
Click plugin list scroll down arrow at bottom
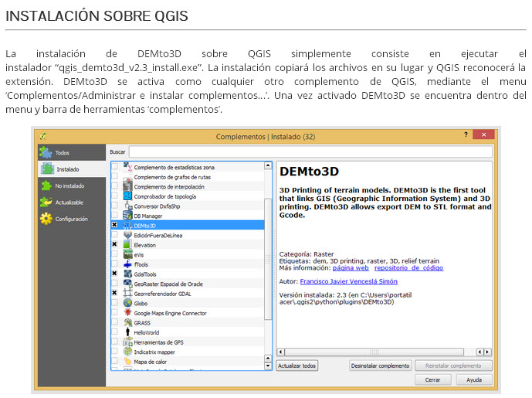268,366
